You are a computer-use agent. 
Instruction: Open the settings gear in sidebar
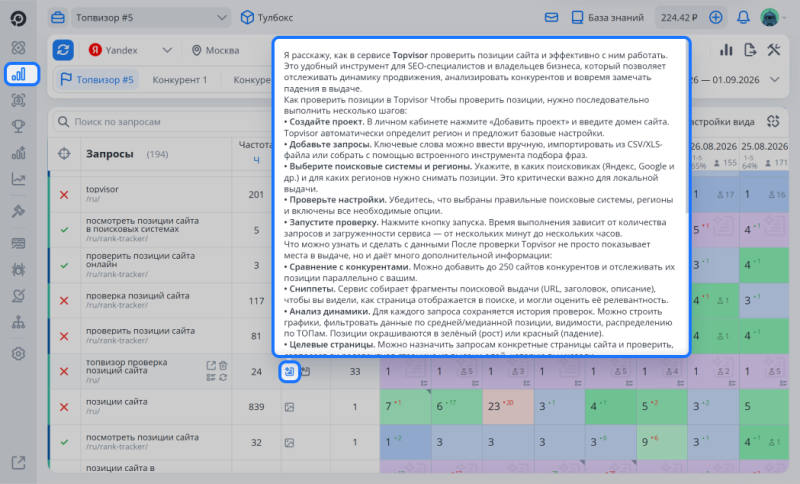pyautogui.click(x=18, y=353)
